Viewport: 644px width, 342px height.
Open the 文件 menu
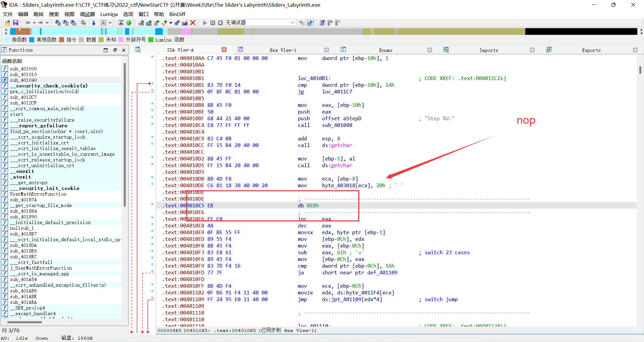click(x=8, y=14)
